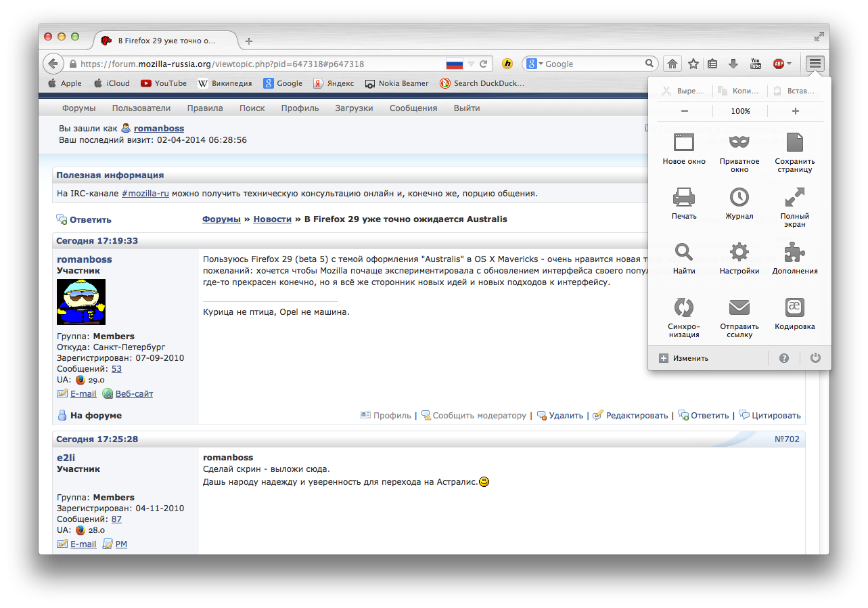
Task: Click the Википедия bookmark
Action: [225, 83]
